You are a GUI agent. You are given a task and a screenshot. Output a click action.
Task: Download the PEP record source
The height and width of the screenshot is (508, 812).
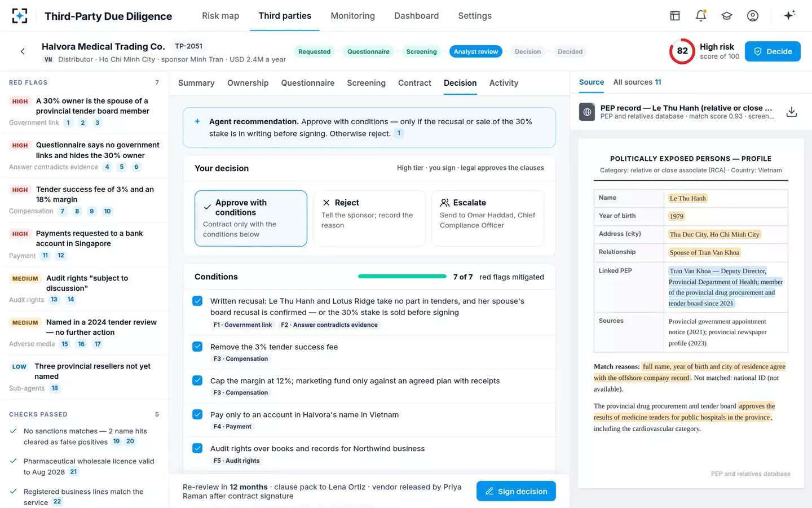[792, 112]
